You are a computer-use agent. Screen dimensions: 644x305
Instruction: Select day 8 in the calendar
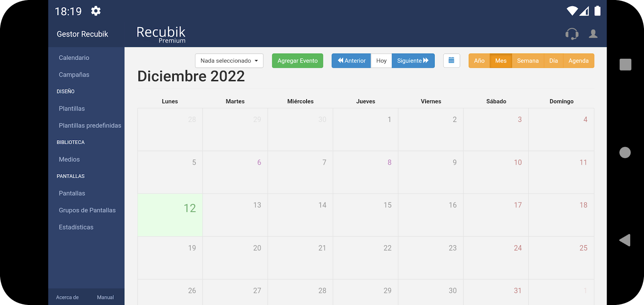[366, 172]
